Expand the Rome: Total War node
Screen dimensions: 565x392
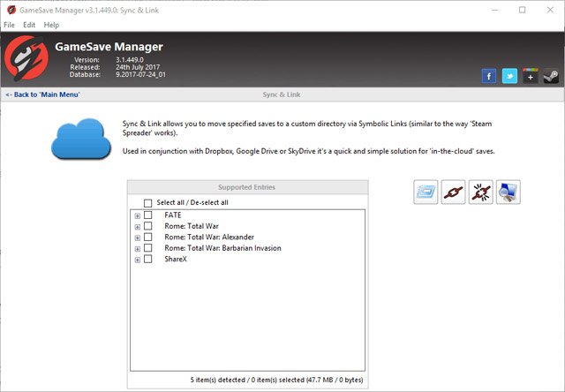(x=137, y=227)
